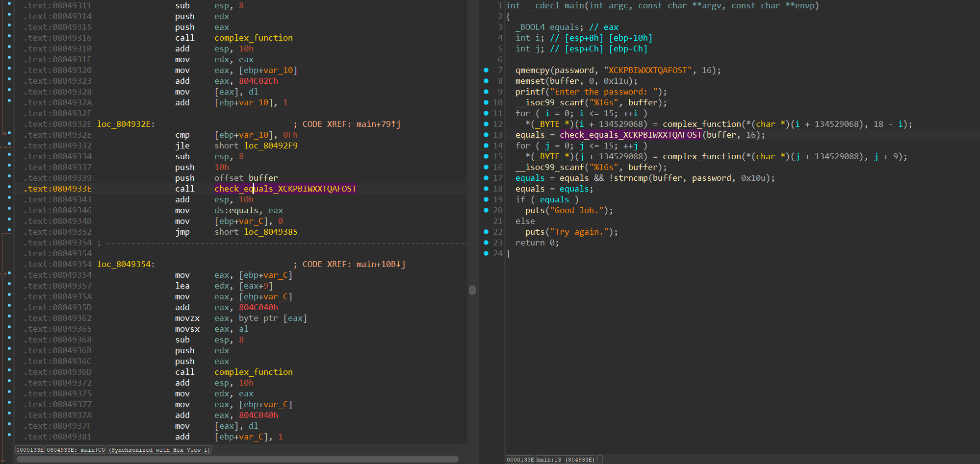This screenshot has width=980, height=464.
Task: Click complex_function call at address 08049316
Action: [254, 38]
